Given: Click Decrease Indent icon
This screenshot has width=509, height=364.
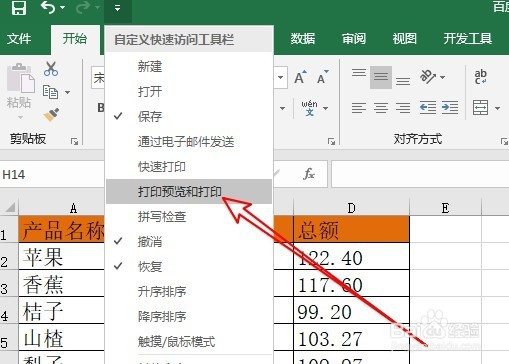Looking at the screenshot, I should (x=428, y=108).
